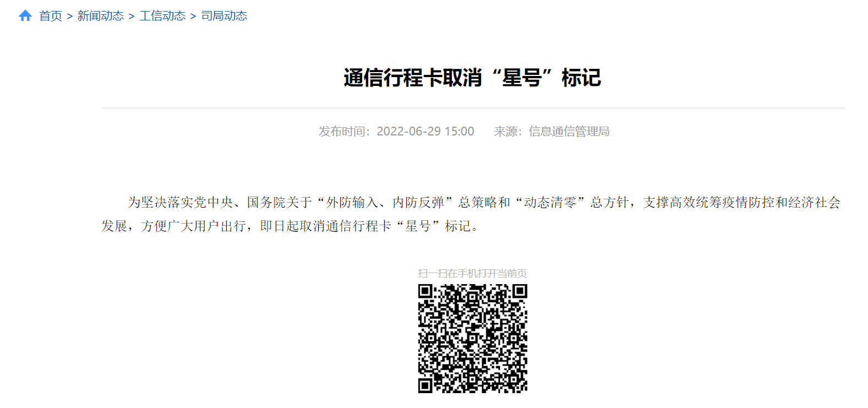This screenshot has width=868, height=408.
Task: Click the divider line under the title
Action: click(472, 108)
